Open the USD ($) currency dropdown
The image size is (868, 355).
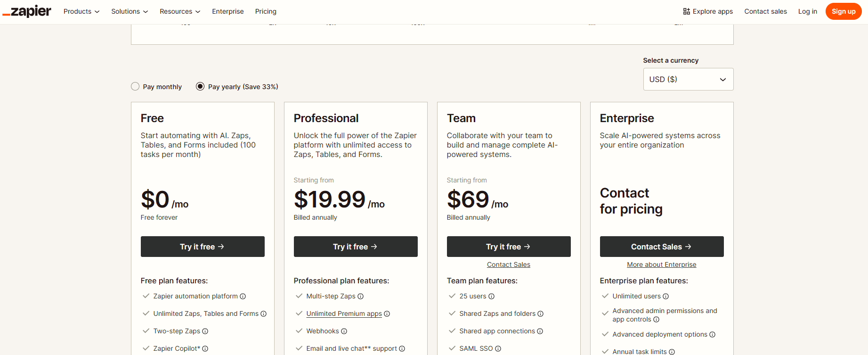688,79
